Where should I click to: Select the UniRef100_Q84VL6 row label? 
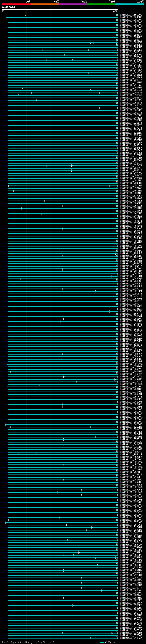[131, 45]
